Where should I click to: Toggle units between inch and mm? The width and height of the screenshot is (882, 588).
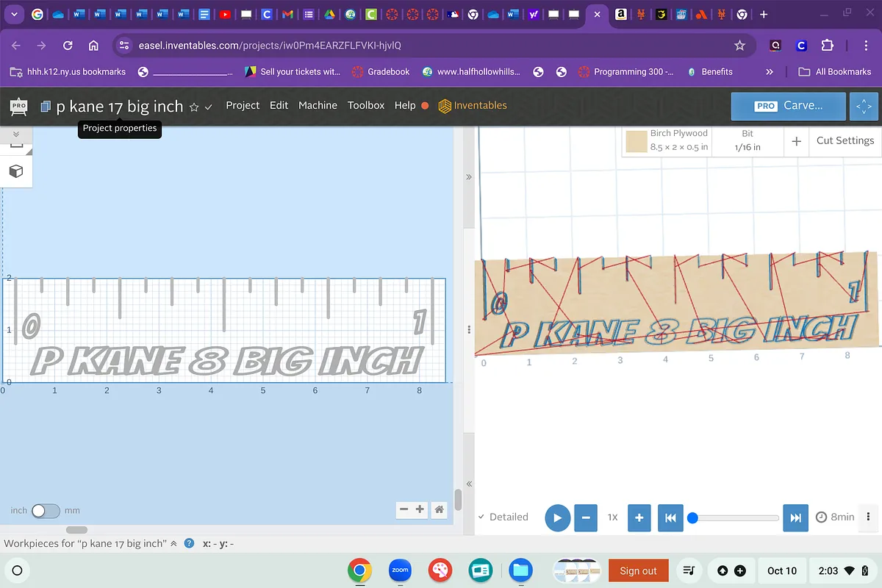click(46, 510)
